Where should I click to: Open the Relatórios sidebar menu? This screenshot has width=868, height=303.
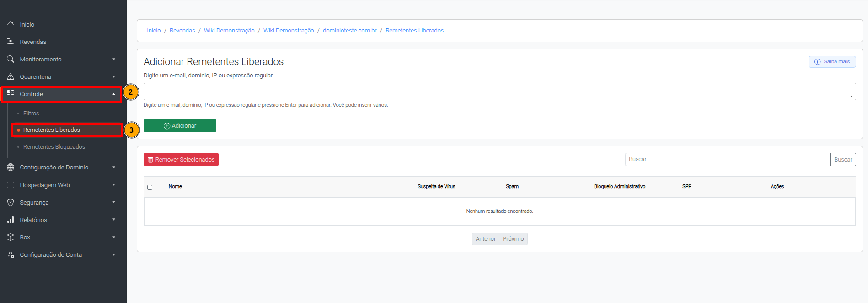pyautogui.click(x=33, y=220)
